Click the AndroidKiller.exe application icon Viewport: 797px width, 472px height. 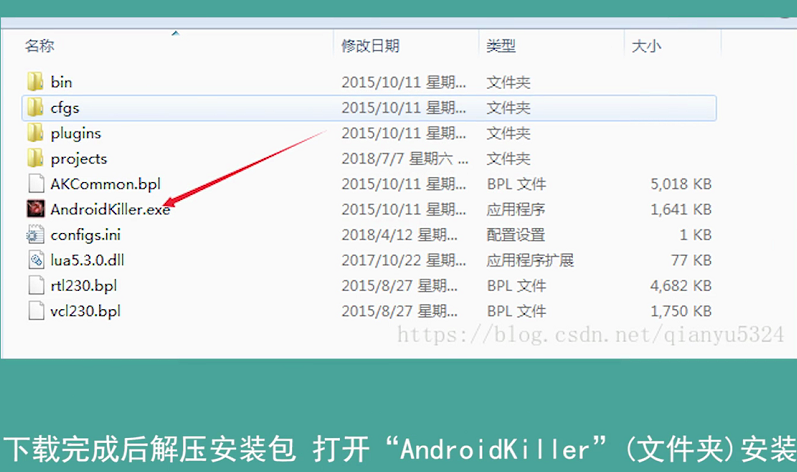click(x=35, y=209)
